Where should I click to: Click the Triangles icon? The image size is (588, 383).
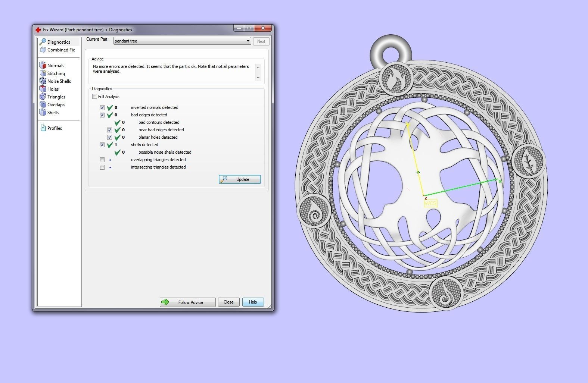(x=43, y=97)
